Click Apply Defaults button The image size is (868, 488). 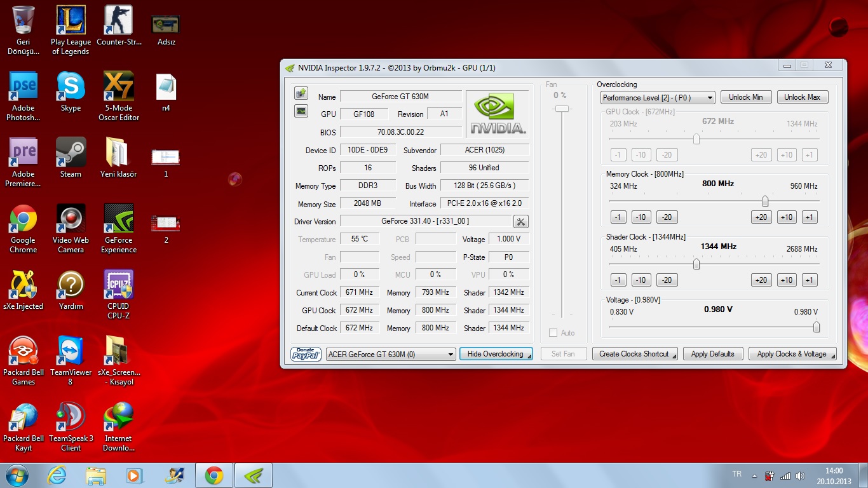click(x=712, y=354)
